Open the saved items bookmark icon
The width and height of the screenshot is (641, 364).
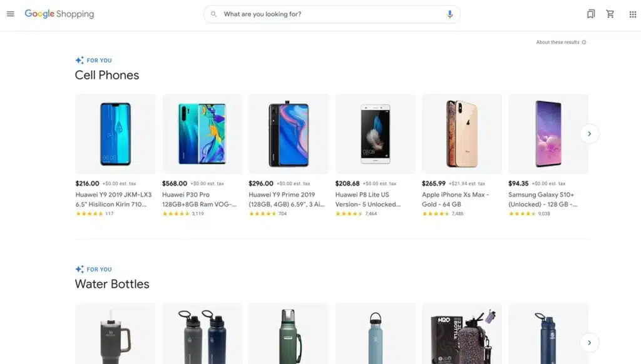(x=590, y=13)
